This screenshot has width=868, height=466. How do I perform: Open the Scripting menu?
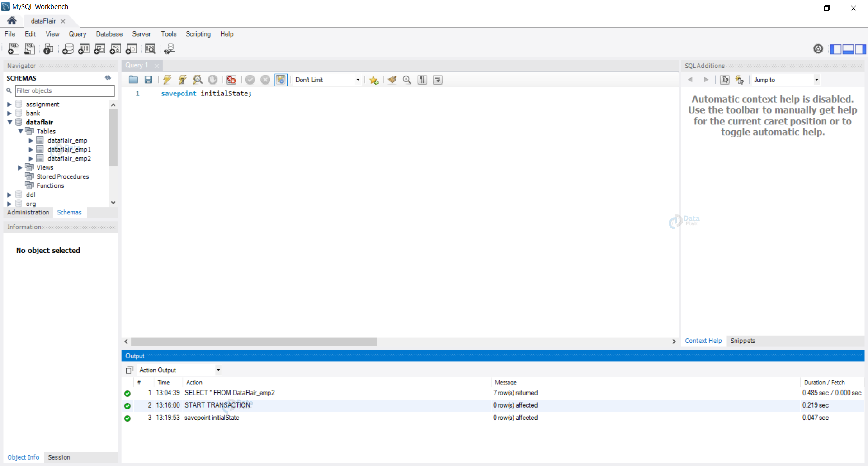pyautogui.click(x=198, y=34)
